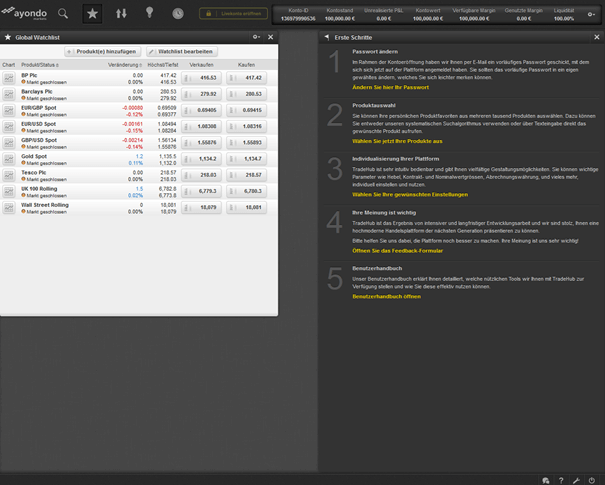Click UK 100 Rolling sell price 6,779.3

coord(201,191)
